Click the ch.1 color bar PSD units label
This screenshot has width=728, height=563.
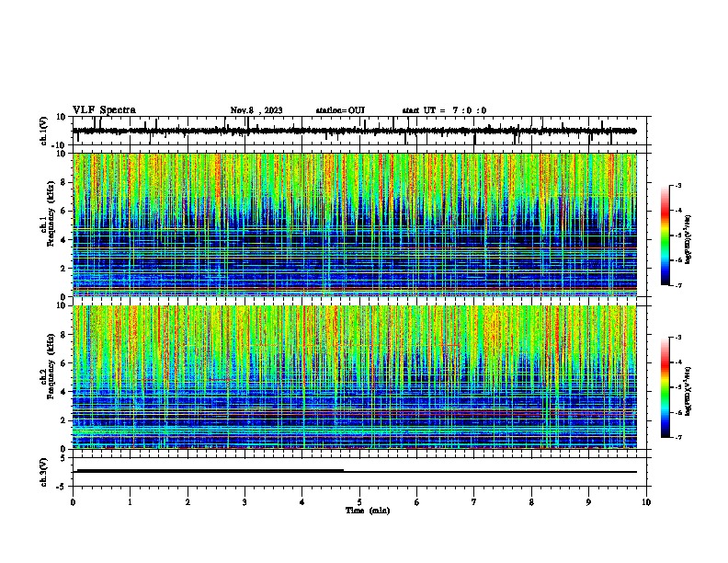688,240
